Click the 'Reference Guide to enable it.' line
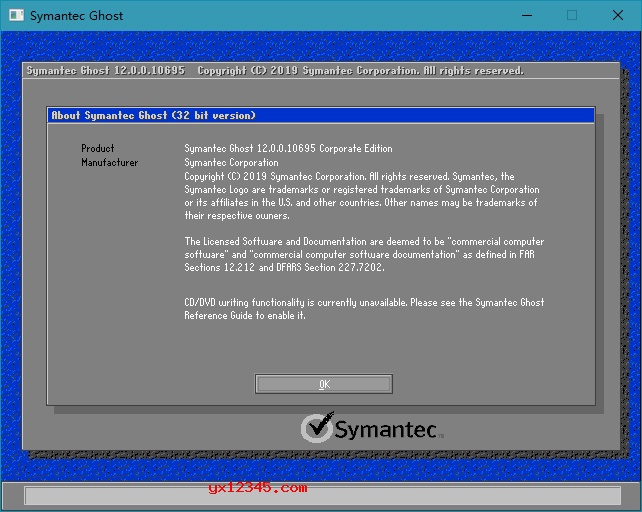Screen dimensions: 642x512 (x=245, y=316)
